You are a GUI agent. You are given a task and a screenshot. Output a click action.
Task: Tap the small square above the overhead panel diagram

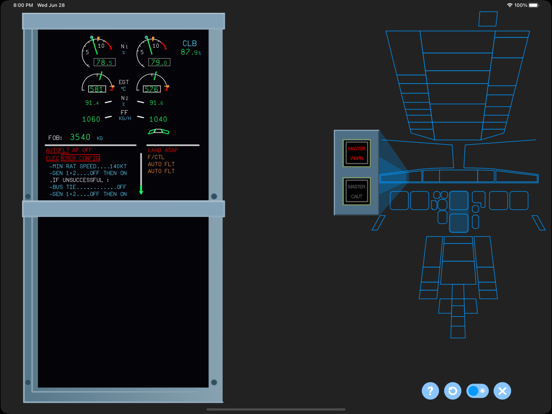tap(488, 19)
